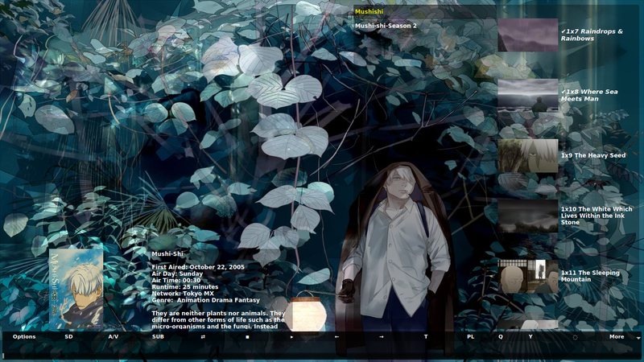Click '1x11 The Sleeping Mountain' title

pyautogui.click(x=590, y=276)
